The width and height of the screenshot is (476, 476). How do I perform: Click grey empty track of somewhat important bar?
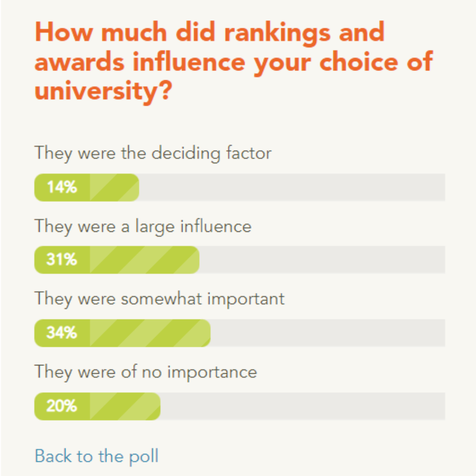(x=327, y=333)
